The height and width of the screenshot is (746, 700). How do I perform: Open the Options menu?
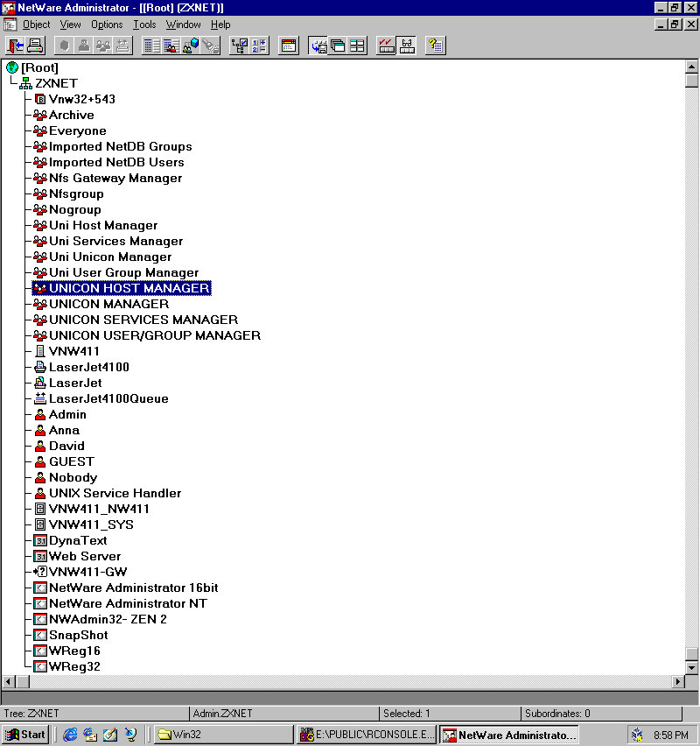pyautogui.click(x=107, y=25)
